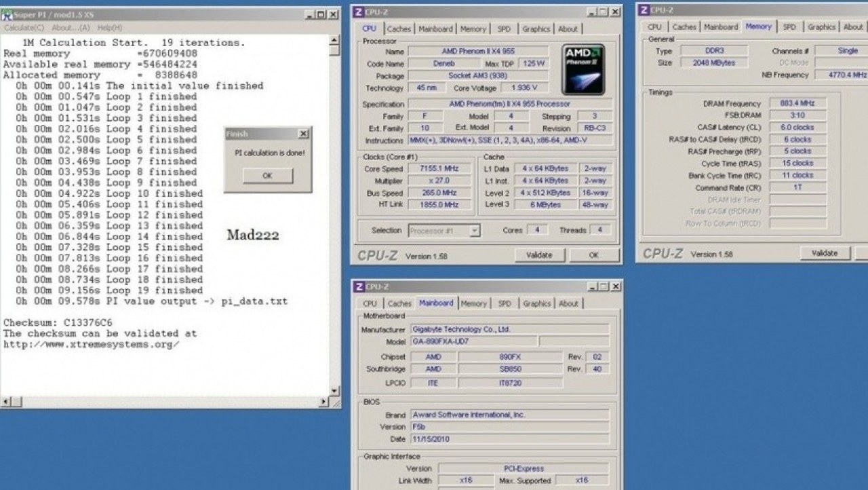The width and height of the screenshot is (868, 490).
Task: Close the Finish dialog with its X button
Action: 303,134
